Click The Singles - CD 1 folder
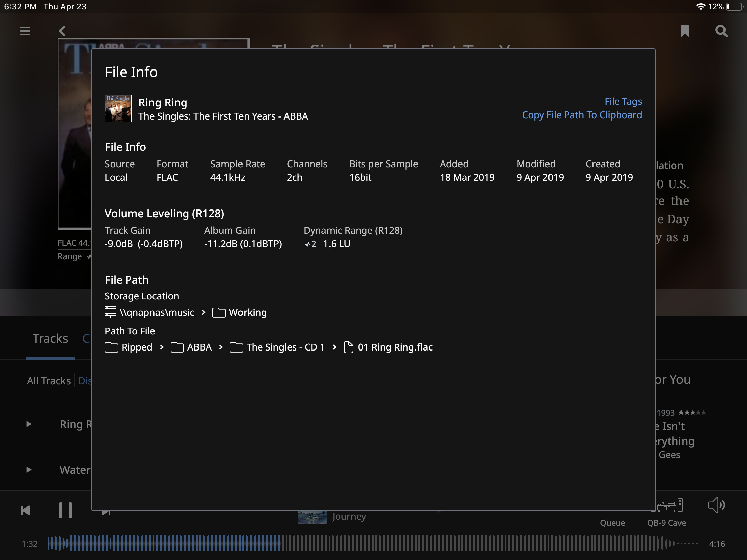The width and height of the screenshot is (747, 560). (x=277, y=347)
